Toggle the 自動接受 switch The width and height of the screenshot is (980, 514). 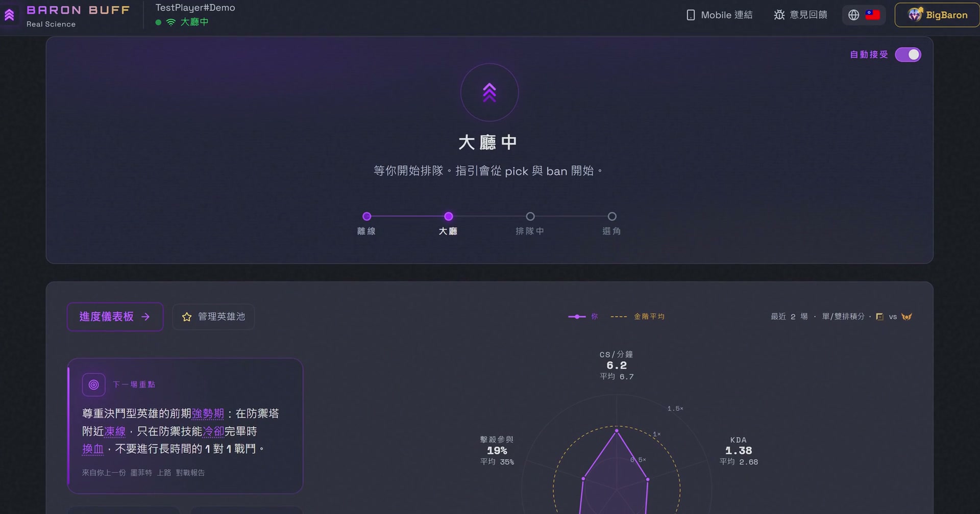[x=908, y=55]
